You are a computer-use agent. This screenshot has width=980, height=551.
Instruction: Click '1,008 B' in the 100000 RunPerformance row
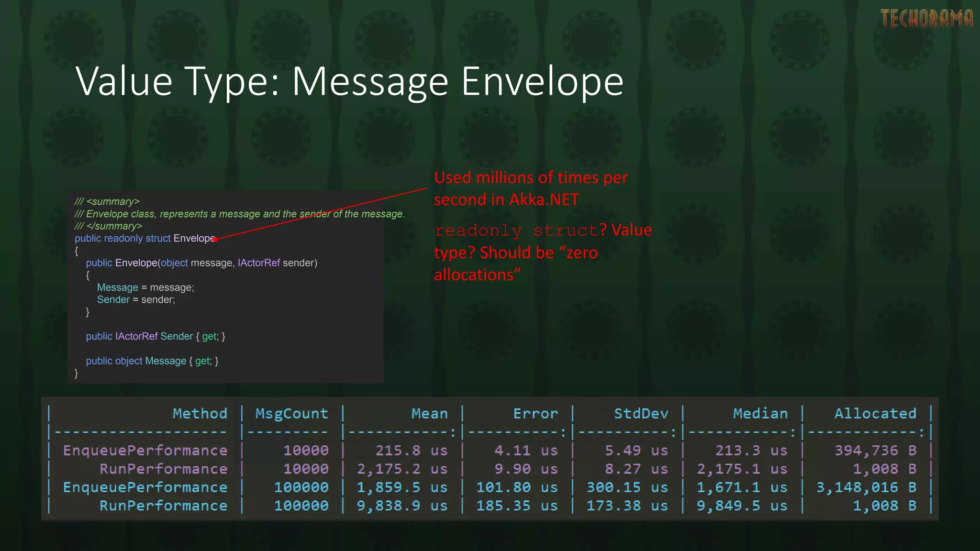coord(885,506)
